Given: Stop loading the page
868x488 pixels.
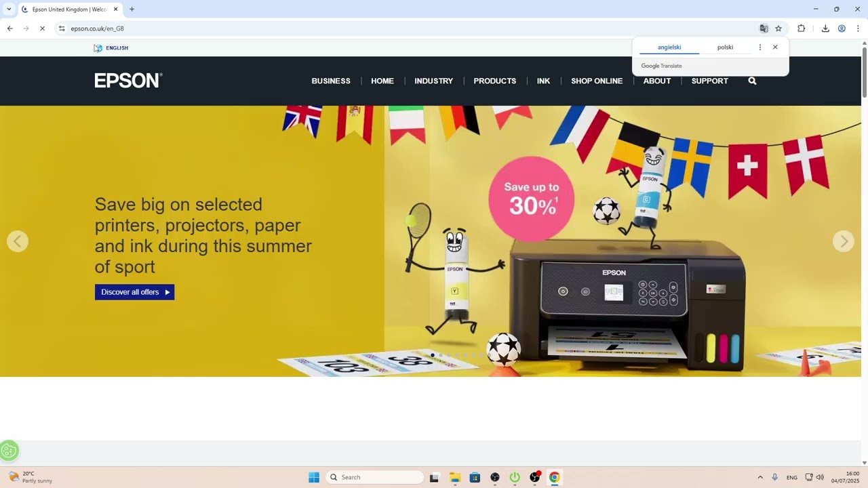Looking at the screenshot, I should pos(42,28).
